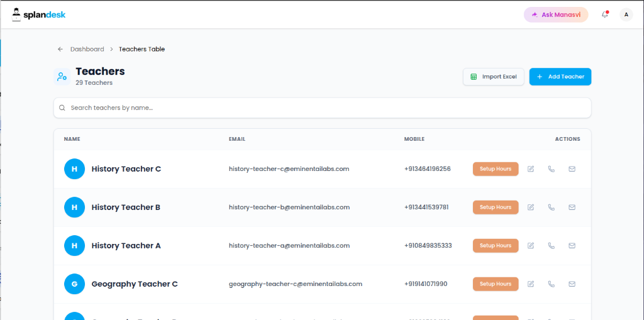Click History Teacher B avatar circle
The width and height of the screenshot is (644, 320).
pyautogui.click(x=74, y=207)
